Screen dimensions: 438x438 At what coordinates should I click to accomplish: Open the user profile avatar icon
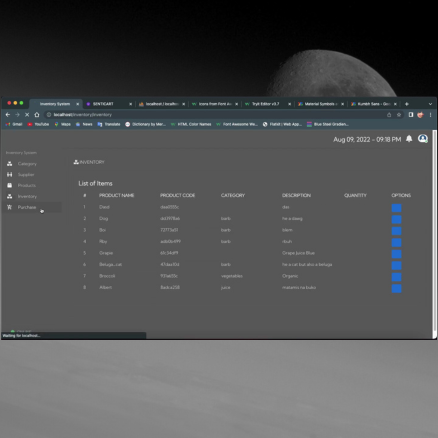423,139
